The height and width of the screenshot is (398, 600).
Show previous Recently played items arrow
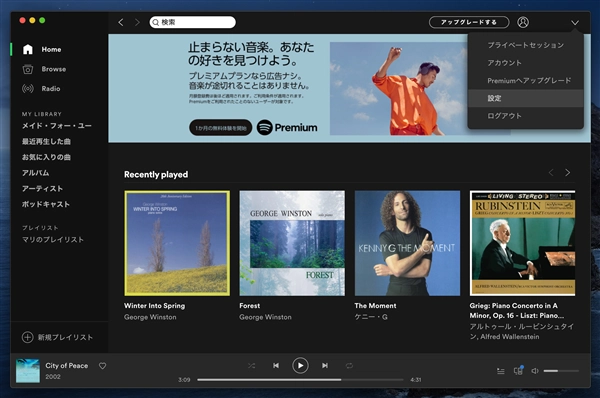(551, 173)
